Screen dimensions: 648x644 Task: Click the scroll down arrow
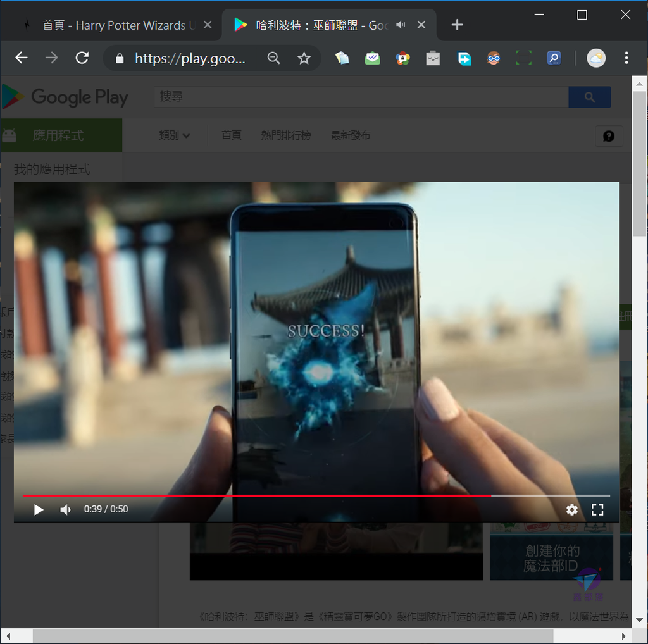(x=639, y=619)
